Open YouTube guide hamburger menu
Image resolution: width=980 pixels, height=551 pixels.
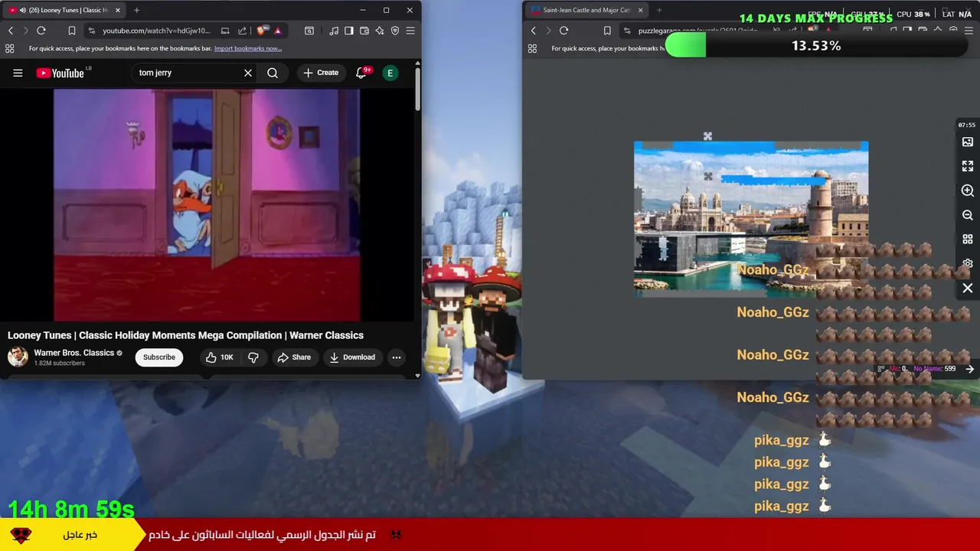point(18,73)
